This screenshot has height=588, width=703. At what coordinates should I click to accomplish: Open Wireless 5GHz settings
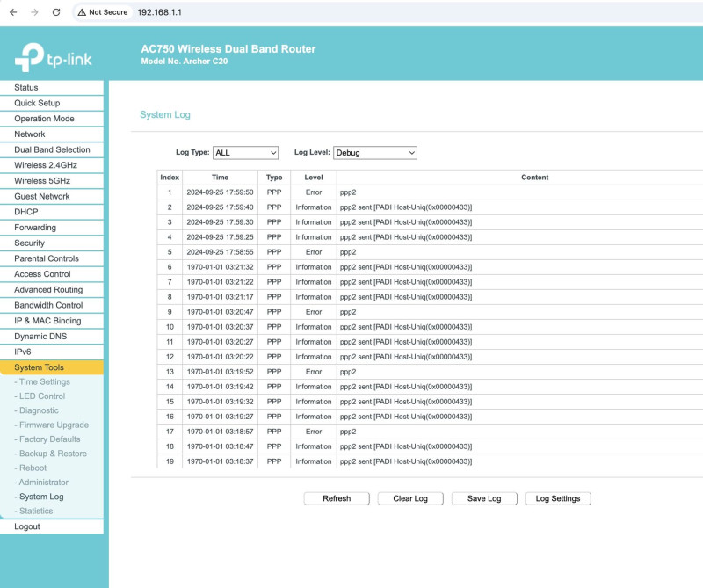click(52, 181)
